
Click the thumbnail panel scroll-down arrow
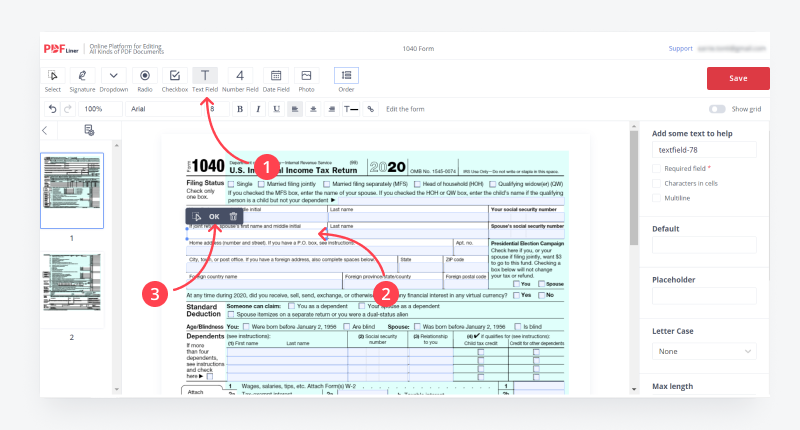(117, 389)
